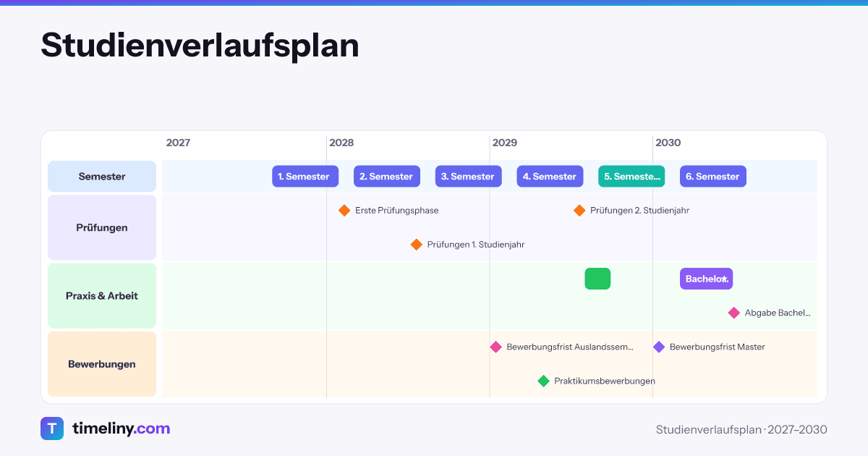Screen dimensions: 868x456
Task: Select the 1. Semester bar
Action: 305,177
